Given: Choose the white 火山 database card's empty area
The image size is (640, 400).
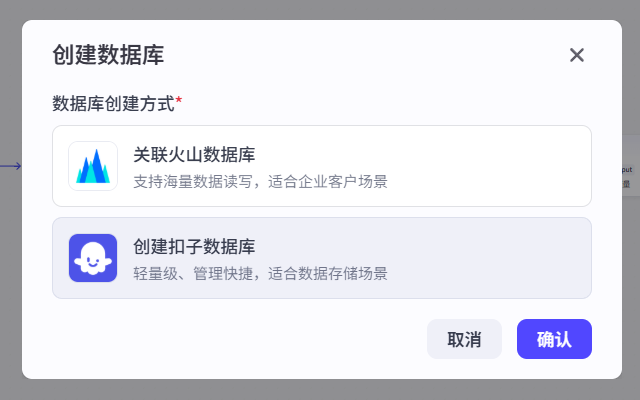Looking at the screenshot, I should pyautogui.click(x=490, y=166).
